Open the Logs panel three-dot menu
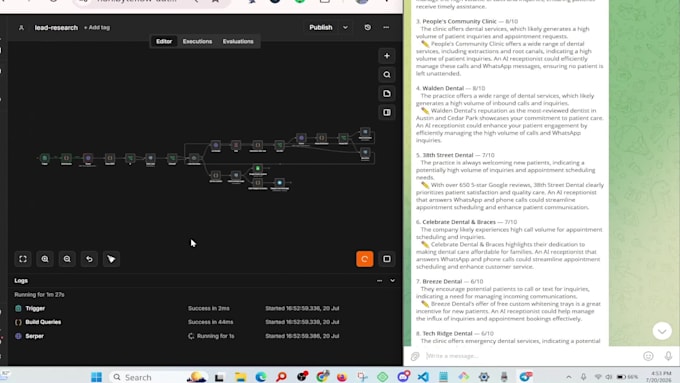Viewport: 680px width, 383px height. pos(379,281)
